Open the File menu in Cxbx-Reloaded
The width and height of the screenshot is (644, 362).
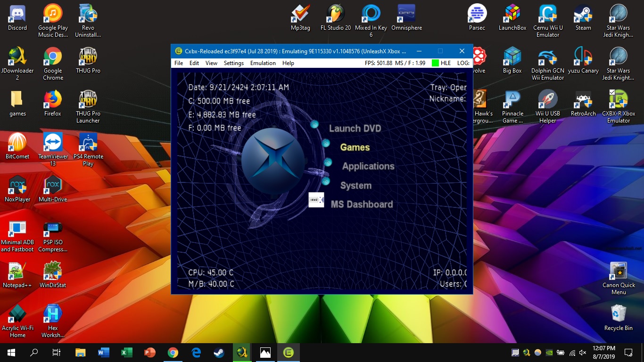(x=179, y=63)
